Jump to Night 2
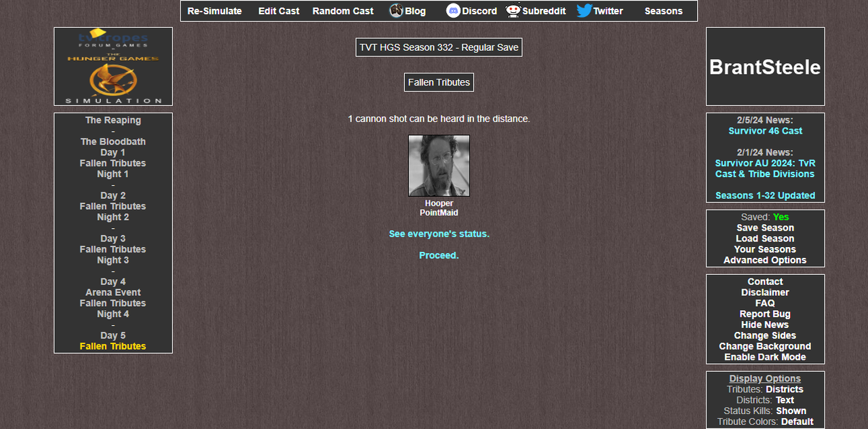Image resolution: width=868 pixels, height=429 pixels. coord(113,217)
